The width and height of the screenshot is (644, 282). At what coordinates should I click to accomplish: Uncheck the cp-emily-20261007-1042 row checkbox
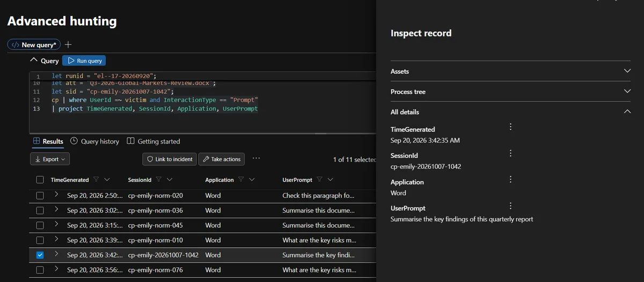tap(40, 255)
